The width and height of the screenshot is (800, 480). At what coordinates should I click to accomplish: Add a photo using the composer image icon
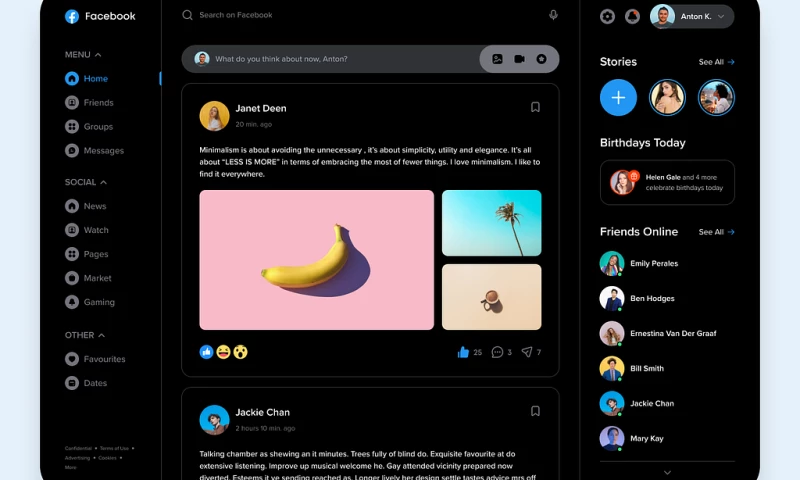click(497, 59)
